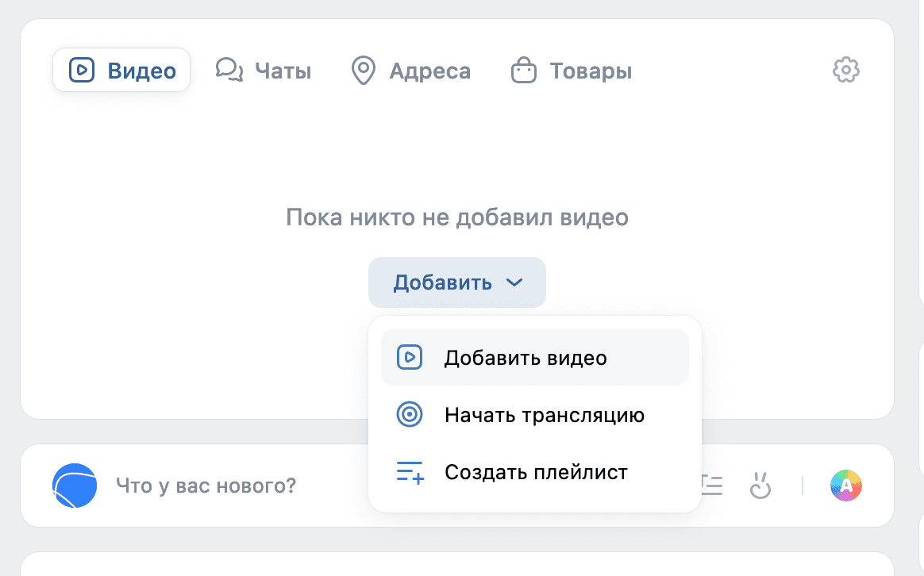Open the colorful A post-background picker
The image size is (924, 576).
[846, 486]
